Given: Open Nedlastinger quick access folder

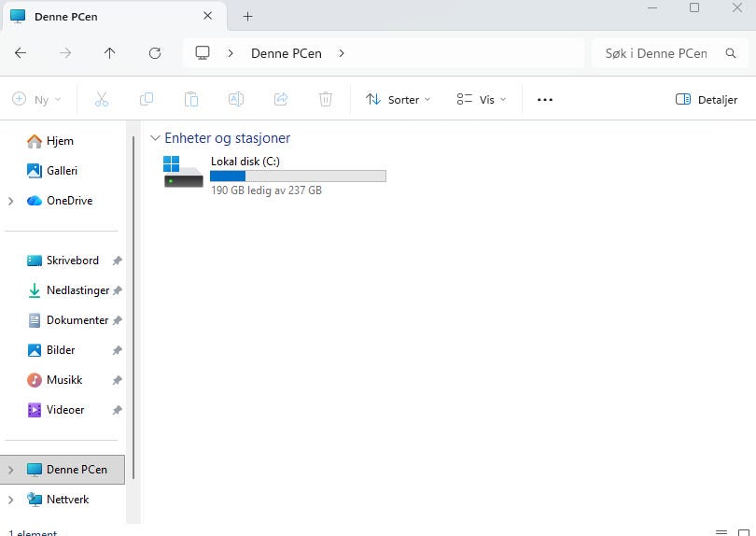Looking at the screenshot, I should coord(77,290).
